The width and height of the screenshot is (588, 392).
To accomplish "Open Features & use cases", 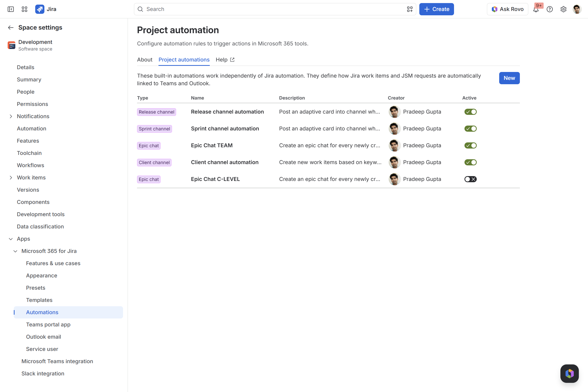I will [53, 263].
